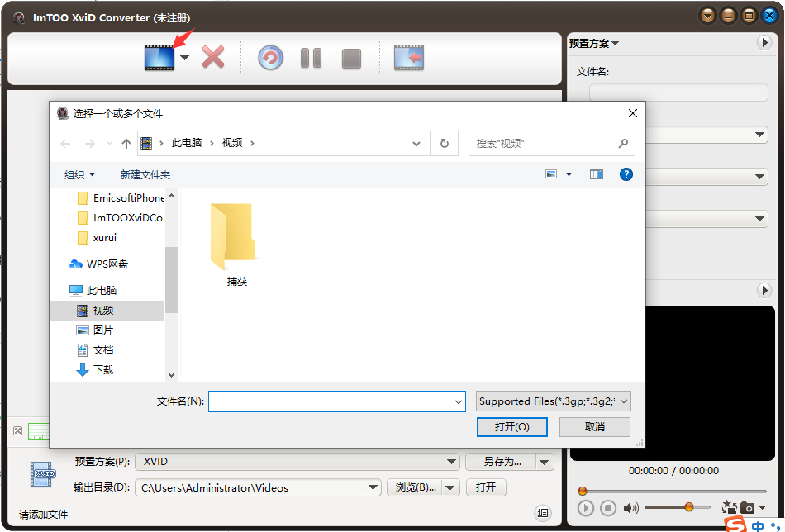Select 文档 in navigation tree
Screen dimensions: 785x532
click(95, 350)
